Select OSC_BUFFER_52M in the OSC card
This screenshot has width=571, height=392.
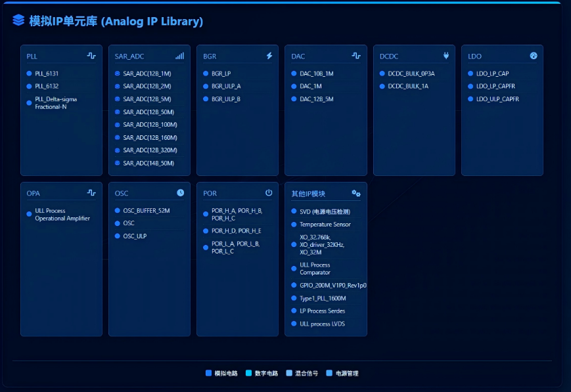click(x=146, y=211)
